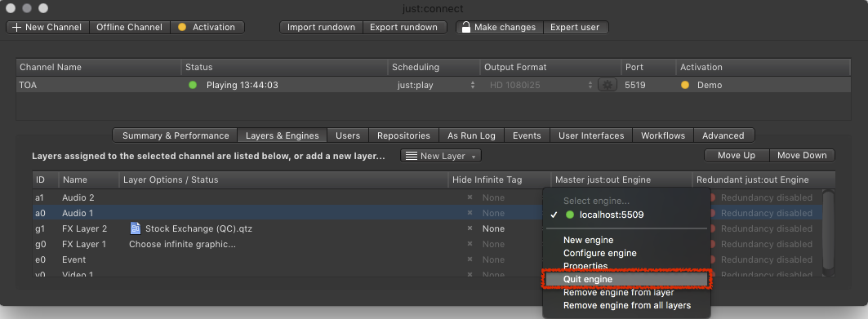Open the As Run Log tab
This screenshot has height=319, width=868.
click(472, 135)
